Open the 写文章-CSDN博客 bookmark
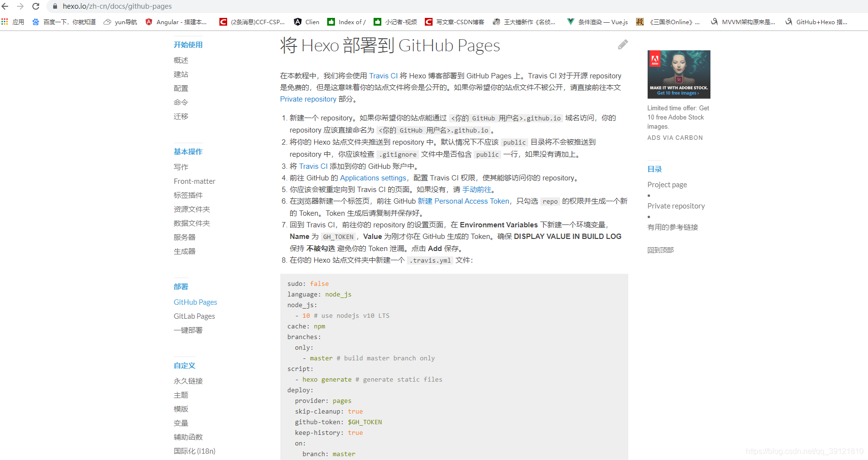Image resolution: width=868 pixels, height=460 pixels. click(x=454, y=22)
